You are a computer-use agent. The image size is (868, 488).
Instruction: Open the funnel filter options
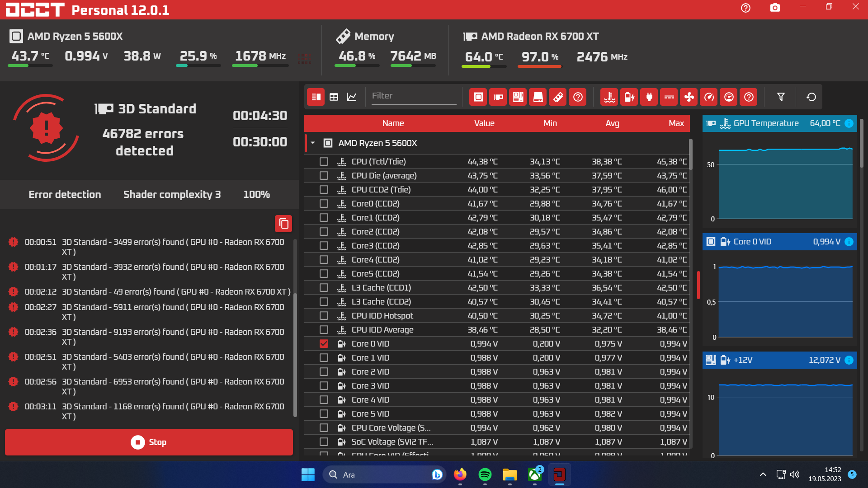pyautogui.click(x=781, y=97)
